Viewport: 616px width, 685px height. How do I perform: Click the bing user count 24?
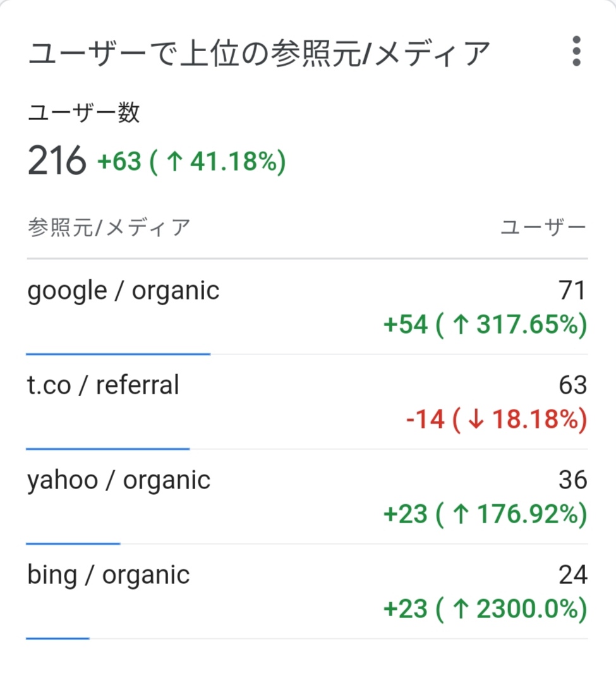573,575
